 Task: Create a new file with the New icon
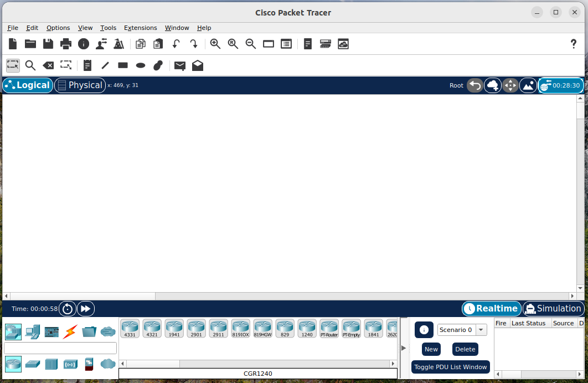pyautogui.click(x=13, y=44)
